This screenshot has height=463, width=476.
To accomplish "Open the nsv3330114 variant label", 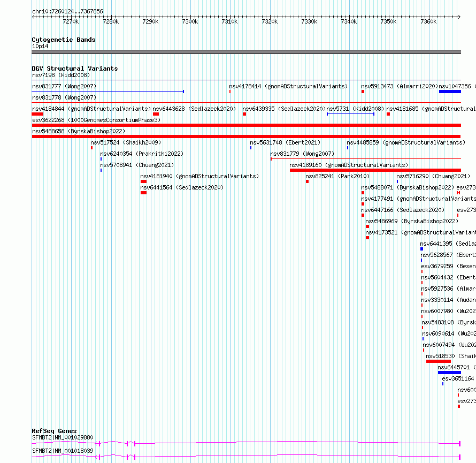I will [448, 300].
